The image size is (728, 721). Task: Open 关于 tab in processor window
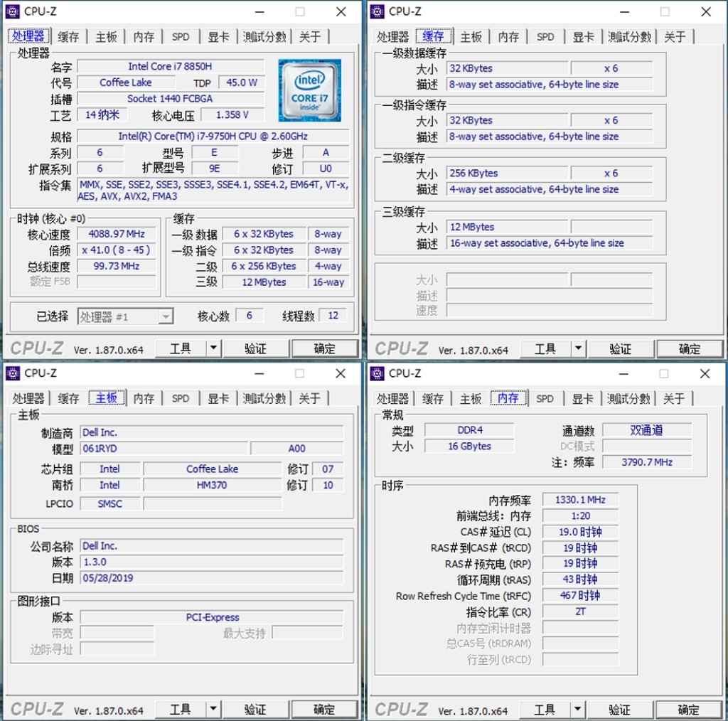tap(310, 37)
